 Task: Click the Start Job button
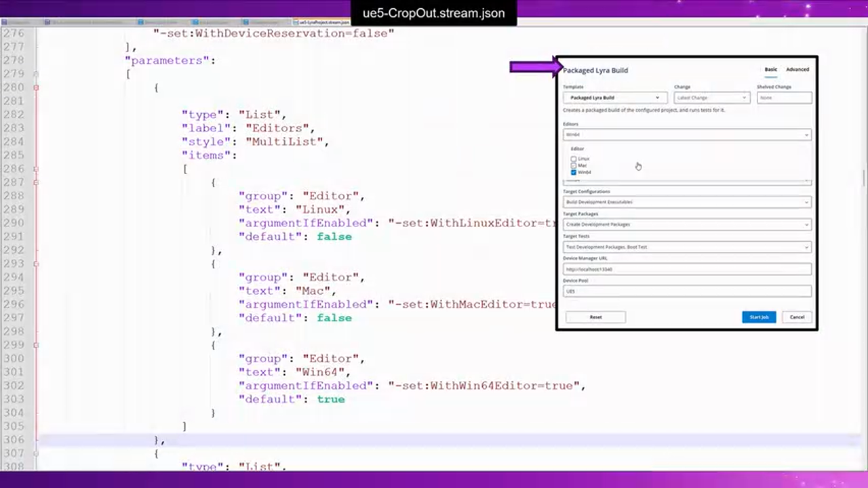point(759,317)
